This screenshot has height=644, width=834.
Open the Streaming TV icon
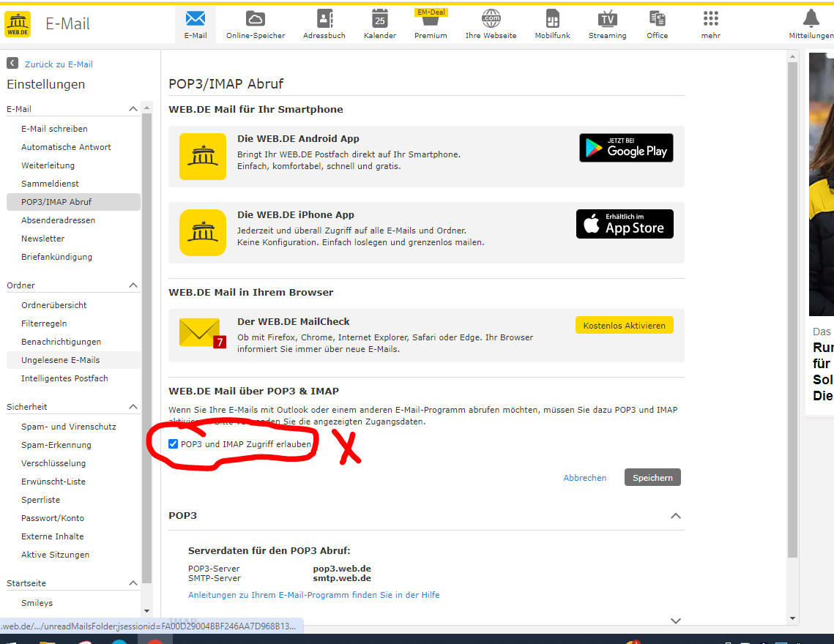tap(607, 19)
